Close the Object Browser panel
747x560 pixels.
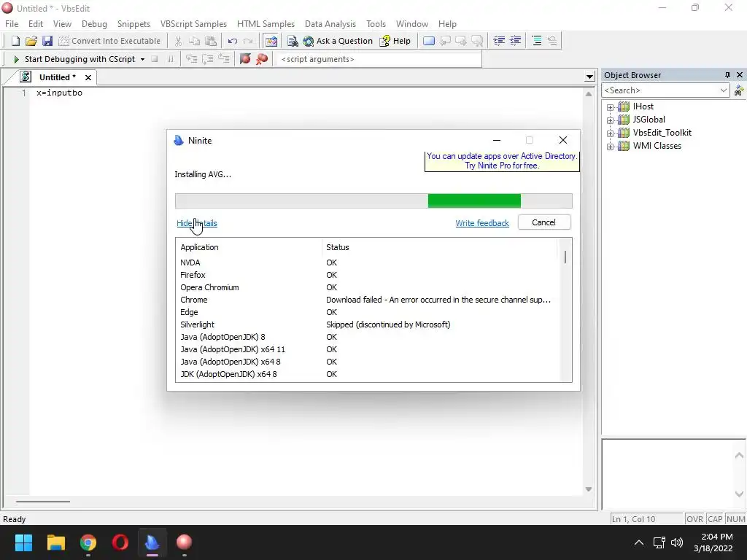click(x=740, y=75)
